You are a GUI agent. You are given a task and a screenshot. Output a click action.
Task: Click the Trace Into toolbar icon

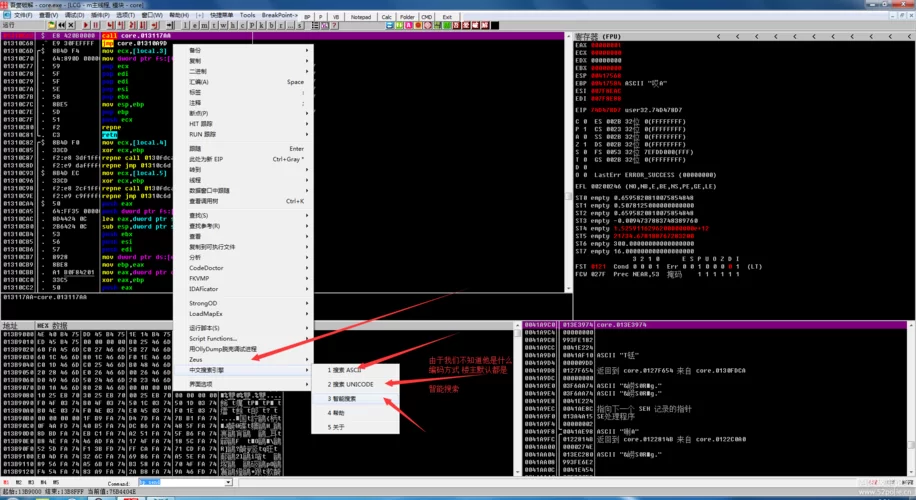tap(132, 25)
